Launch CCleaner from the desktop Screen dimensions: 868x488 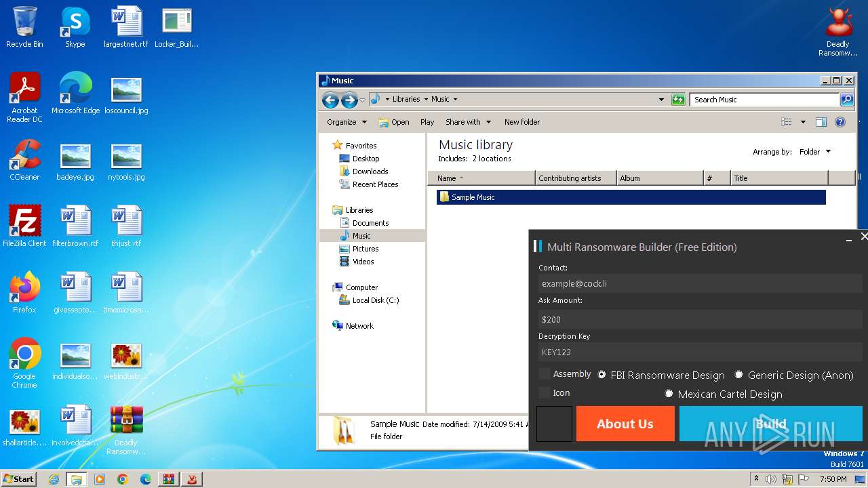point(24,160)
